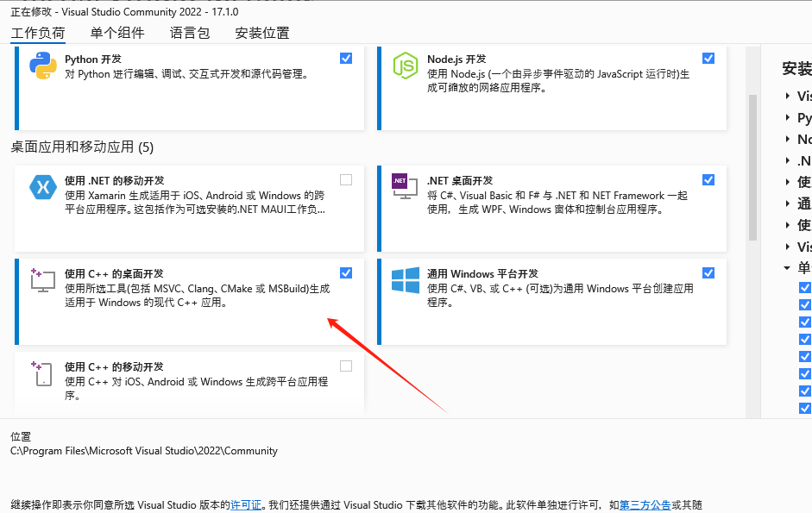Viewport: 812px width, 513px height.
Task: Expand the No item in install details
Action: [787, 139]
